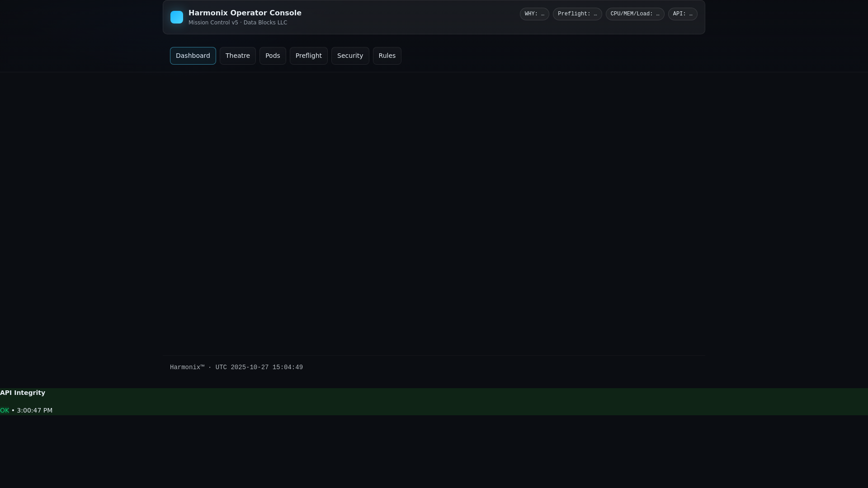This screenshot has width=868, height=488.
Task: Go to the Preflight navigation tab
Action: (x=308, y=56)
